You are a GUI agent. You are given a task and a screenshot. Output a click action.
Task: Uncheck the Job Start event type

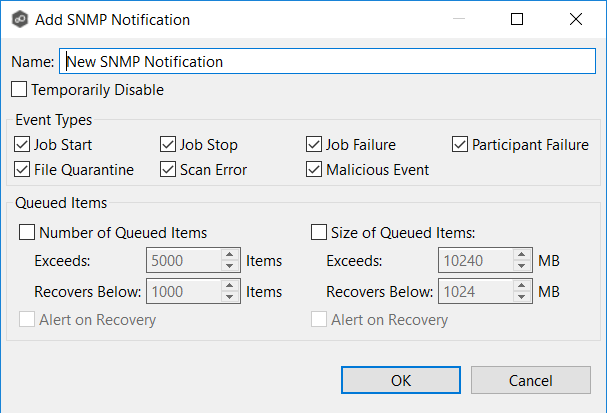click(x=22, y=144)
